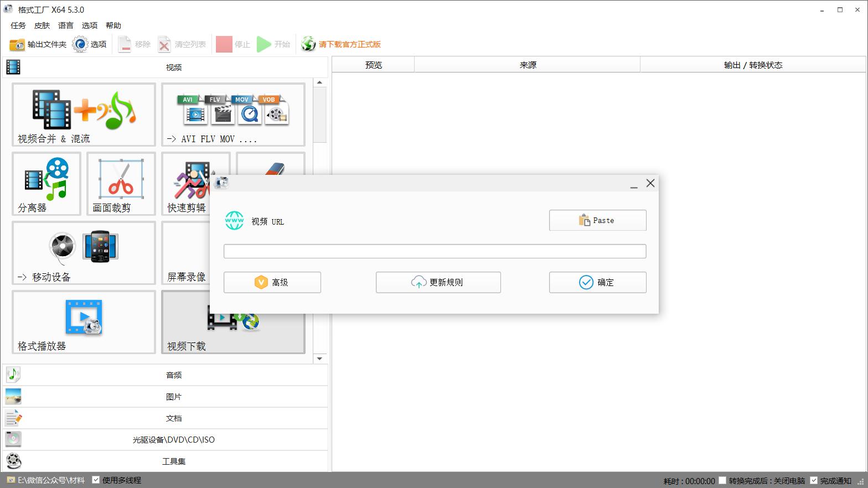Open the 语言 menu
Image resolution: width=868 pixels, height=488 pixels.
pyautogui.click(x=66, y=25)
